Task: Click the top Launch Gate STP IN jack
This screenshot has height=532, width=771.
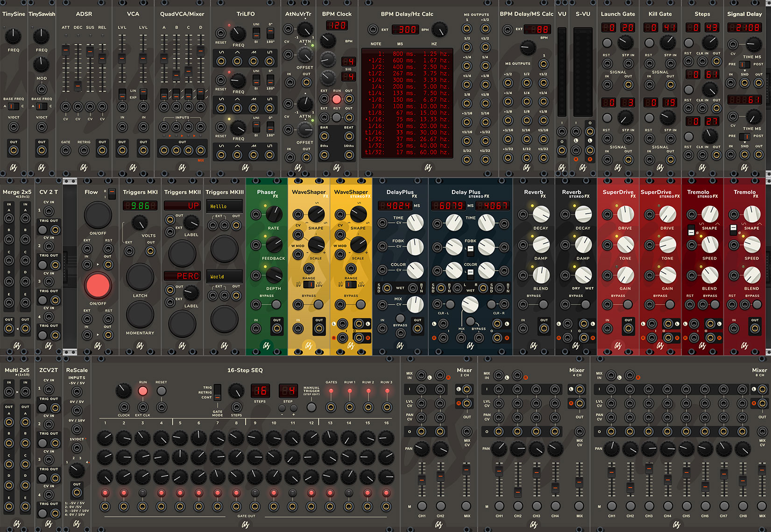Action: 628,63
